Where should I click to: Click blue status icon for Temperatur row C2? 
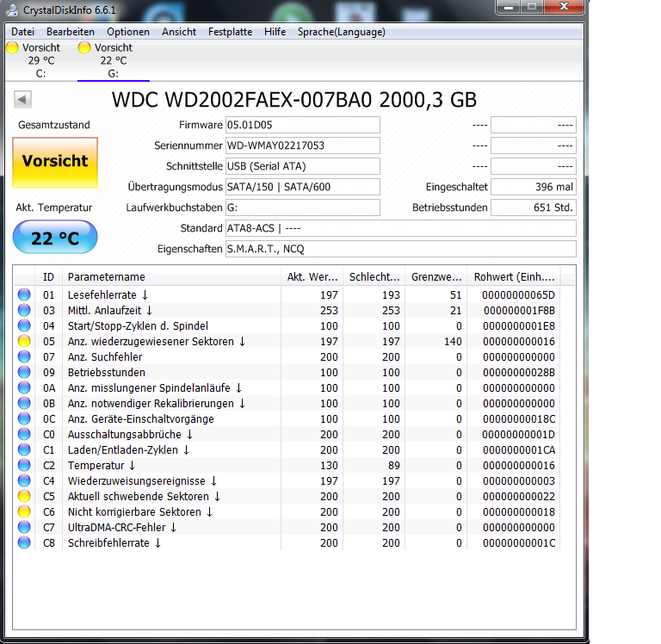pyautogui.click(x=24, y=465)
